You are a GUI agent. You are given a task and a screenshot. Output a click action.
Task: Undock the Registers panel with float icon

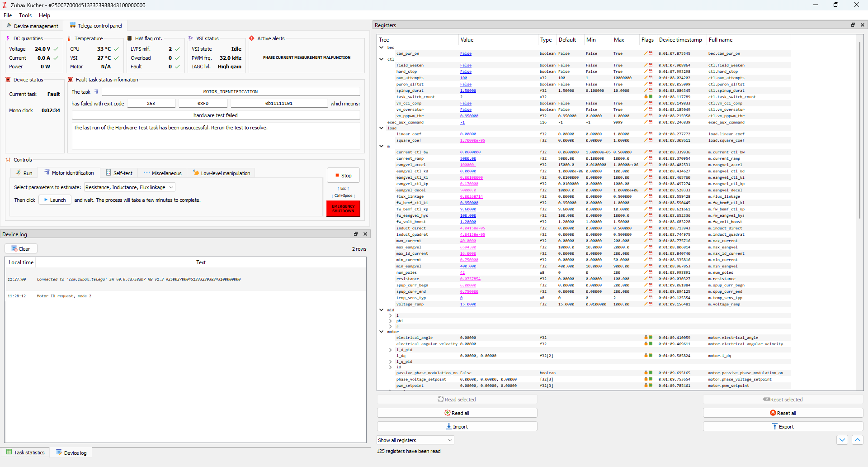coord(853,25)
